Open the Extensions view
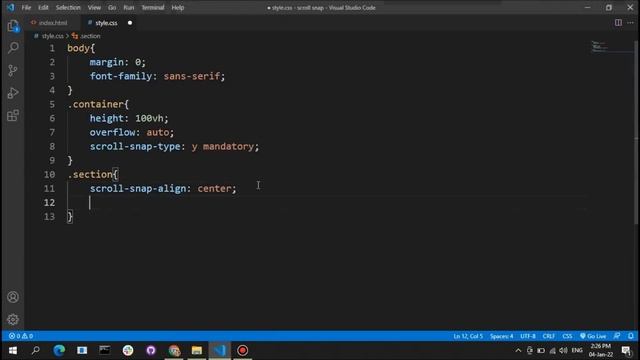640x360 pixels. point(13,116)
